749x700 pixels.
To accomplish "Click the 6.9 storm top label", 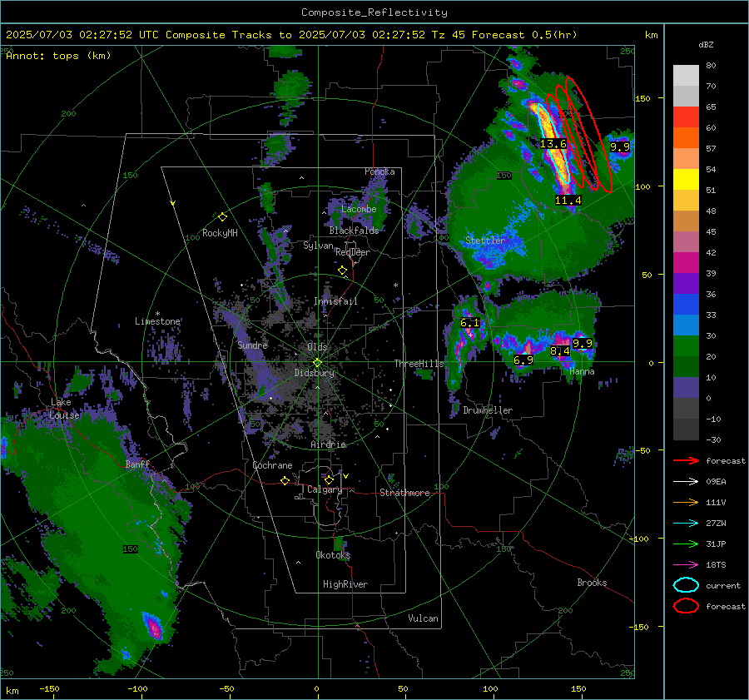I will point(523,360).
